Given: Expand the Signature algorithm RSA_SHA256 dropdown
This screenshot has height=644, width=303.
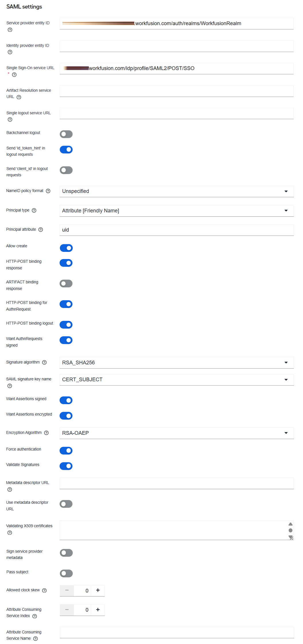Looking at the screenshot, I should point(176,363).
